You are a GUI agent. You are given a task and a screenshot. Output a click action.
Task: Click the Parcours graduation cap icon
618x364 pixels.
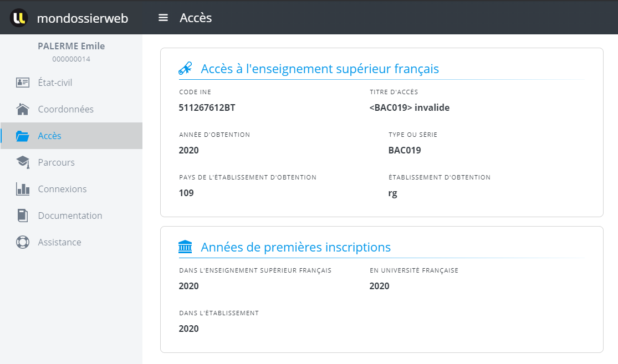[x=23, y=162]
